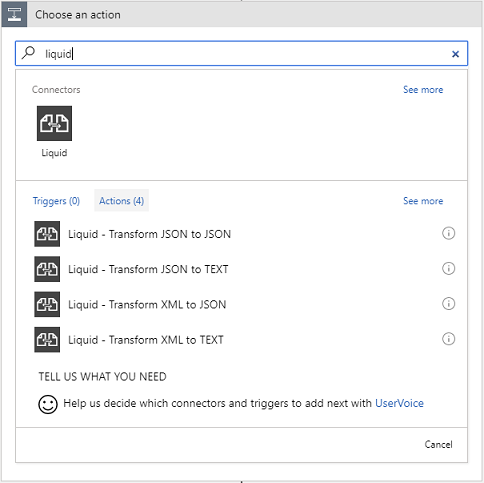The width and height of the screenshot is (484, 483).
Task: Open the UserVoice link
Action: point(399,403)
